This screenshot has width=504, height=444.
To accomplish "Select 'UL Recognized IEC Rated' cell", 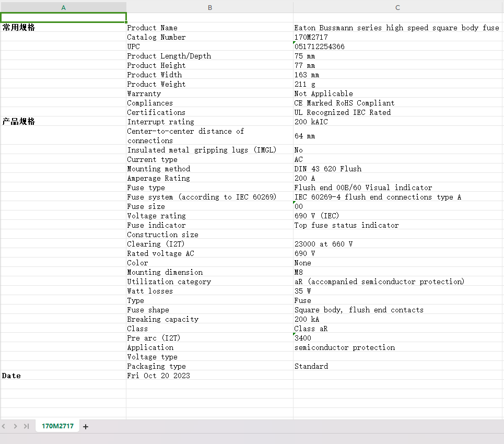I will [398, 112].
